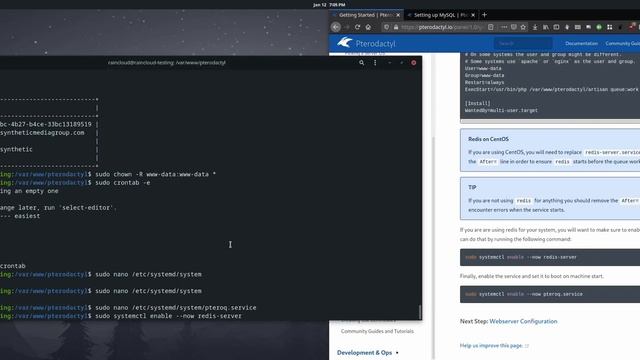The image size is (640, 360).
Task: Open Community Guides in the top nav
Action: [x=622, y=43]
